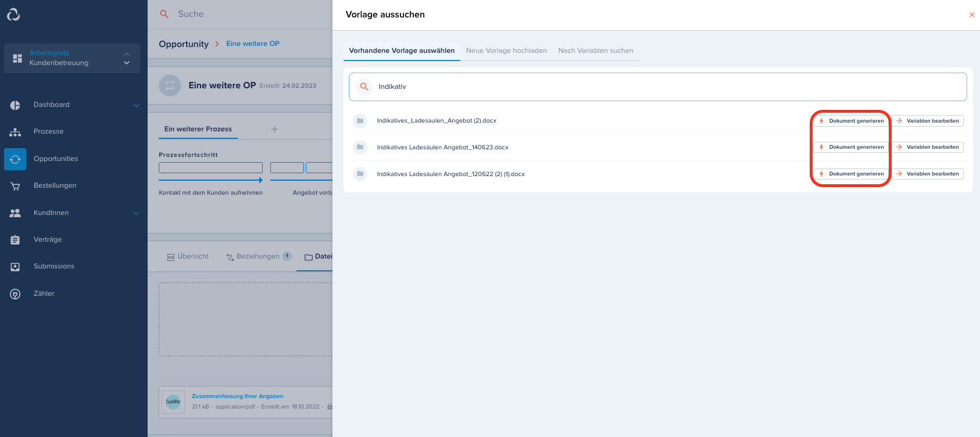Open the Dateien tab
This screenshot has height=437, width=980.
(x=318, y=256)
